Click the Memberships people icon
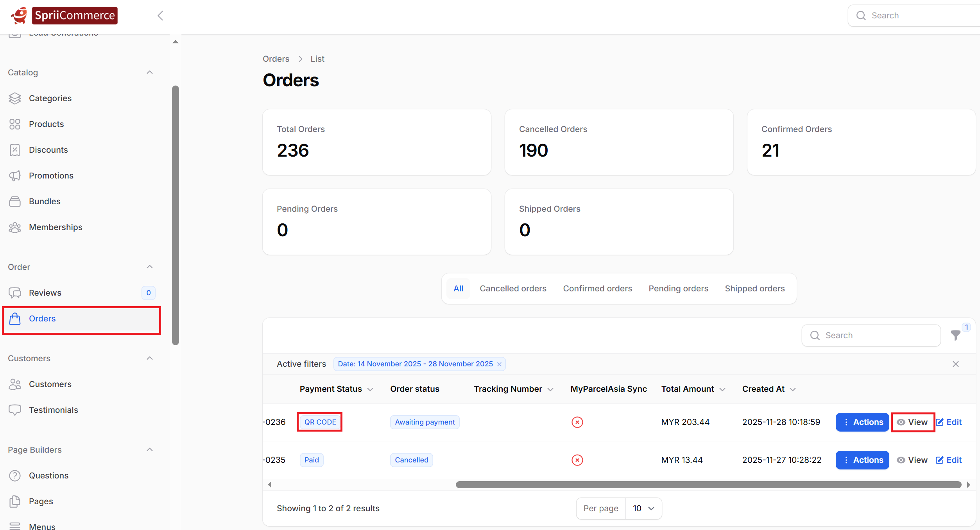Image resolution: width=980 pixels, height=530 pixels. tap(15, 227)
